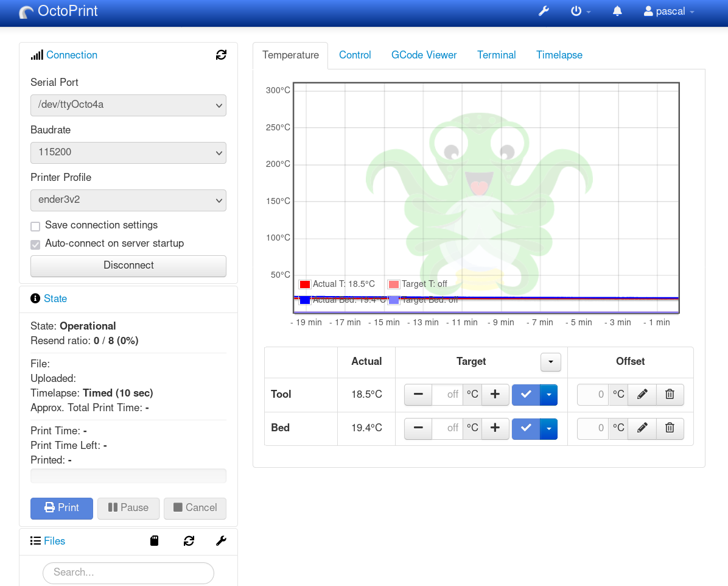This screenshot has height=586, width=728.
Task: Collapse the Connection panel
Action: tap(71, 55)
